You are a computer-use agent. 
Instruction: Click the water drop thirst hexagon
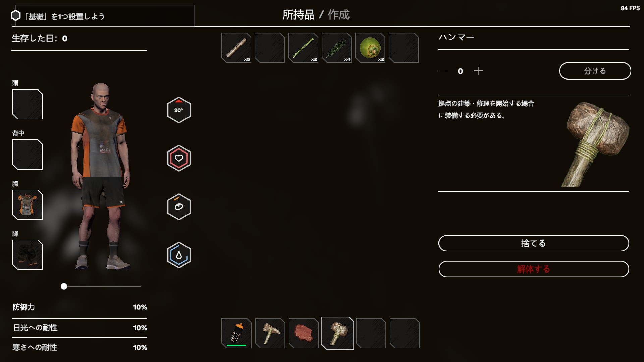pos(179,255)
